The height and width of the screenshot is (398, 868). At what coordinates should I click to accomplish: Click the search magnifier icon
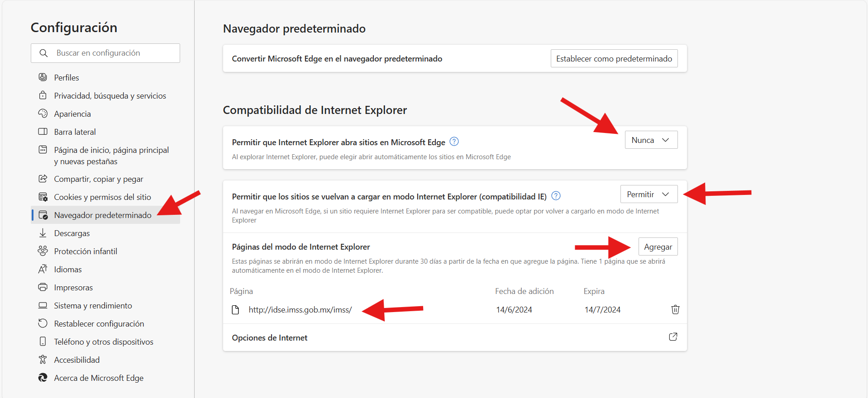click(x=43, y=53)
